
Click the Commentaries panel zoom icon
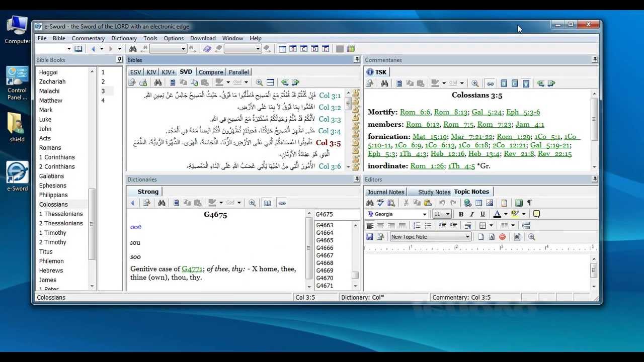[475, 83]
